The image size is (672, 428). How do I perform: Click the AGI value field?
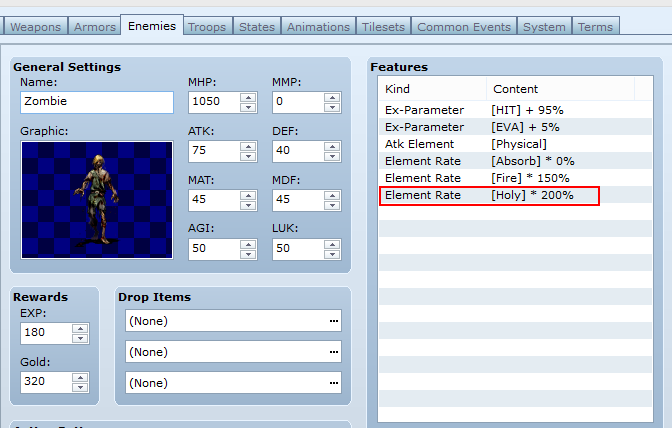213,249
